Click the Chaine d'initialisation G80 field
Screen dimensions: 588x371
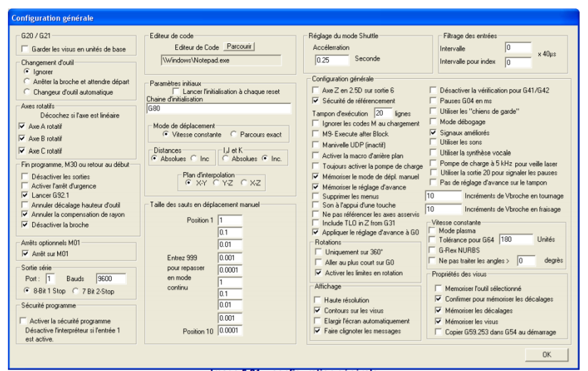pyautogui.click(x=219, y=108)
